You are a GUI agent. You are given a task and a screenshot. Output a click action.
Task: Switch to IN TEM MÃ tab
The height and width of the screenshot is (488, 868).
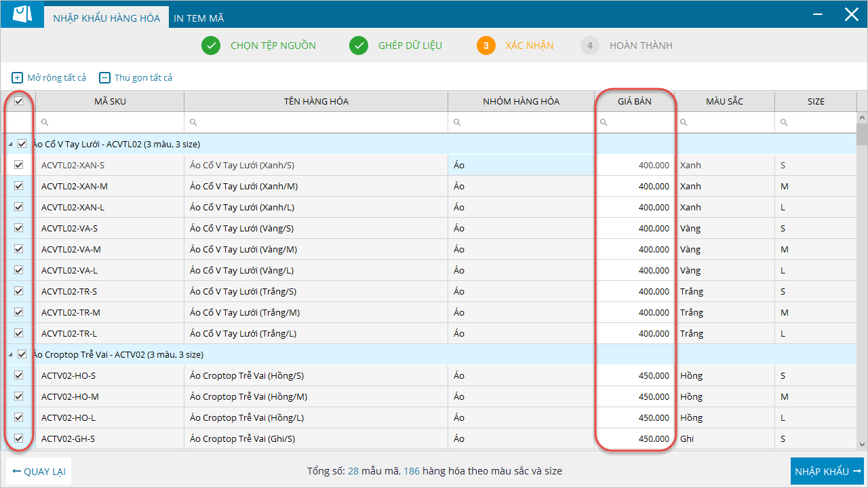pyautogui.click(x=199, y=18)
